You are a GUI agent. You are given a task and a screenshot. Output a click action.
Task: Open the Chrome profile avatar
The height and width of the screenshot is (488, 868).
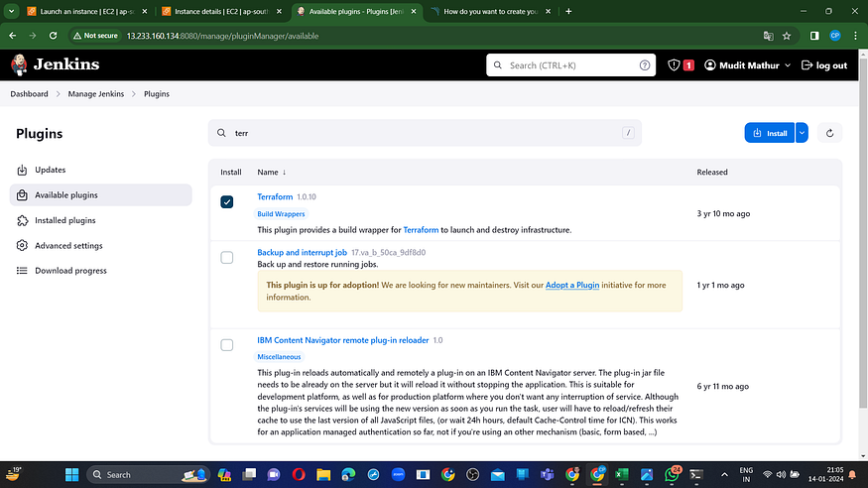835,36
